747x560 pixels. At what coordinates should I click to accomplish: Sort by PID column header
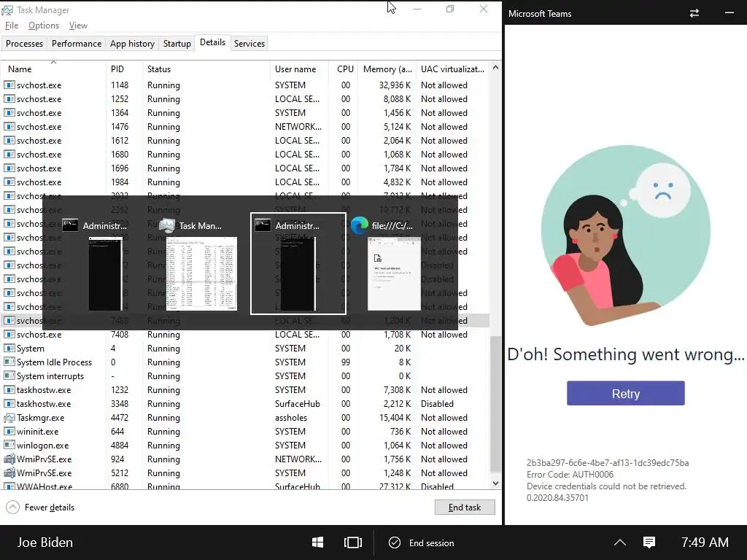click(x=124, y=69)
